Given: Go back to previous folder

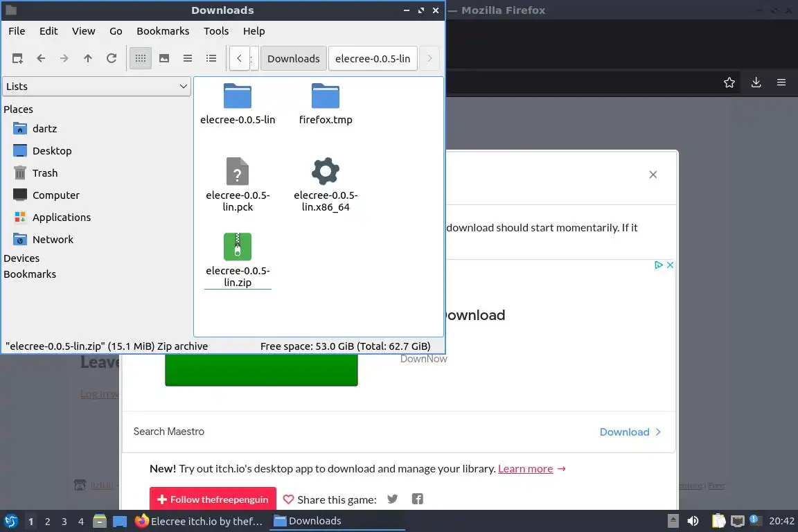Looking at the screenshot, I should click(x=42, y=59).
